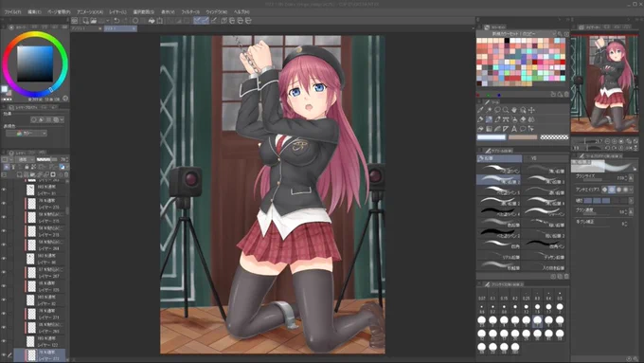Delete layer with the layer palette trash icon
The image size is (644, 363).
point(66,174)
